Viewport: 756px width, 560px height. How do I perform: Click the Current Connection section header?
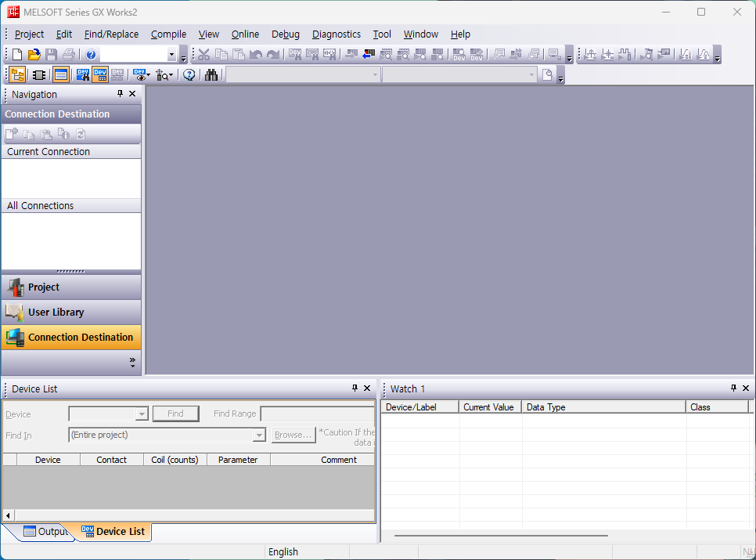point(71,151)
